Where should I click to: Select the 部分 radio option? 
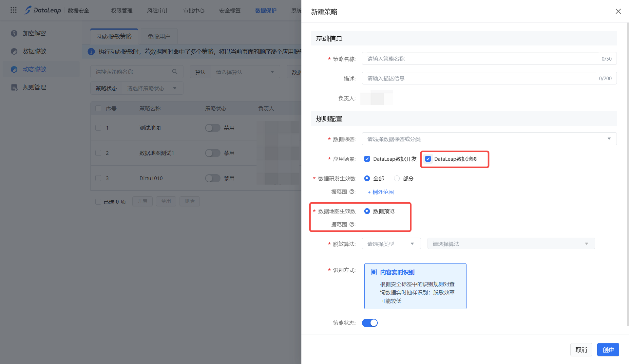(x=397, y=179)
